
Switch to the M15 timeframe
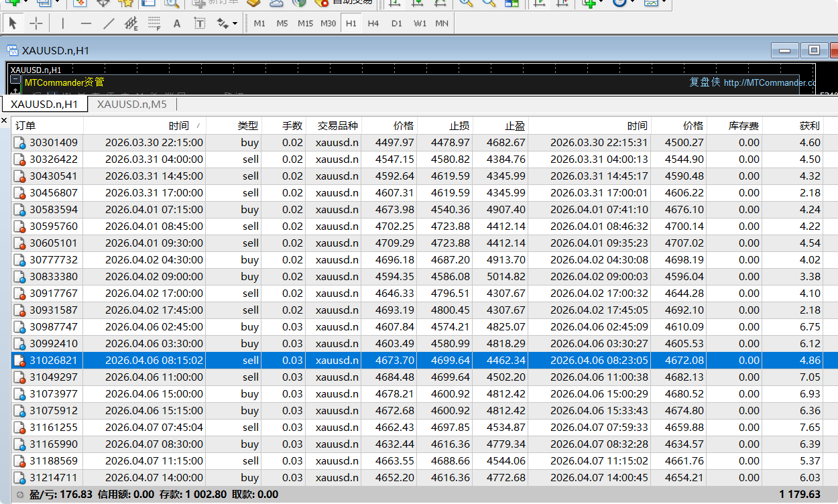(305, 22)
